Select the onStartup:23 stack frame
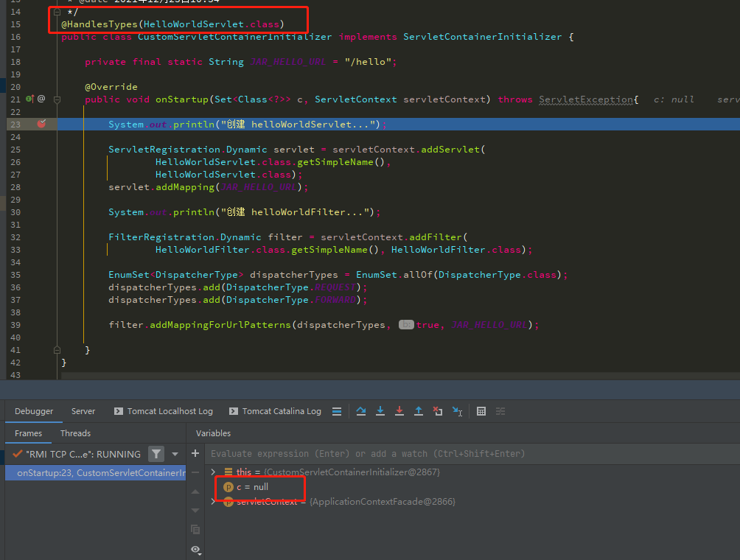 pos(95,473)
